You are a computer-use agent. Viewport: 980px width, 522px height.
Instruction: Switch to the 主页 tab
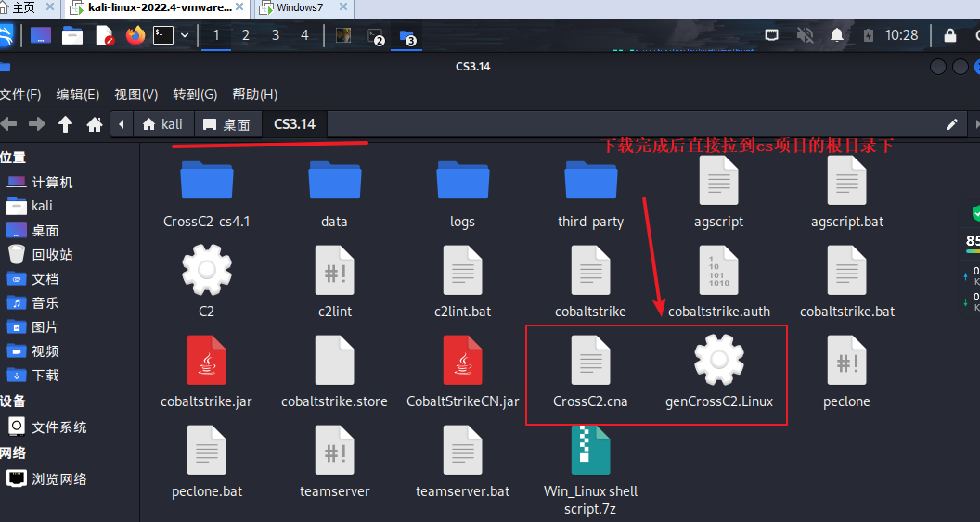24,7
